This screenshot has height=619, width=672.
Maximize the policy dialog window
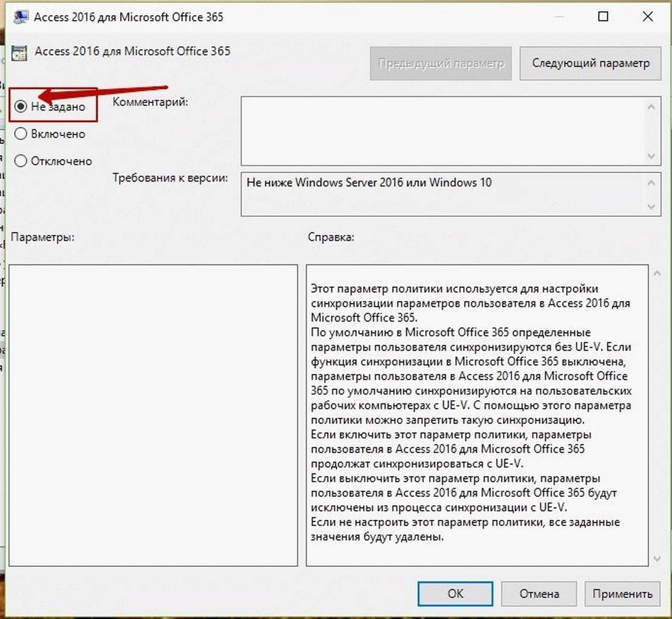click(603, 16)
